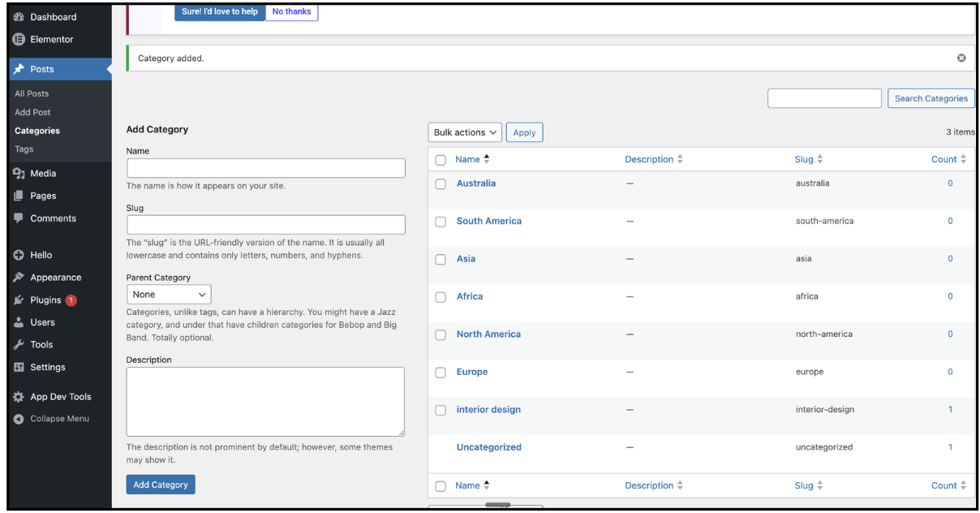Expand the Parent Category dropdown

tap(169, 295)
